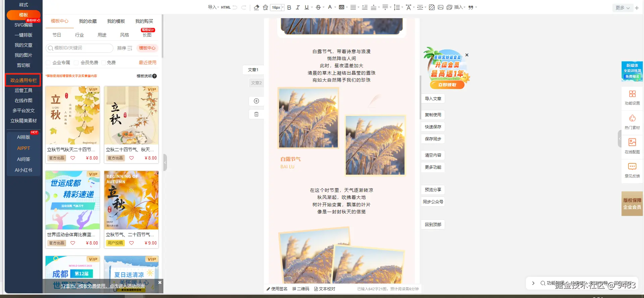The height and width of the screenshot is (298, 644).
Task: Click the font color A icon
Action: pyautogui.click(x=330, y=7)
